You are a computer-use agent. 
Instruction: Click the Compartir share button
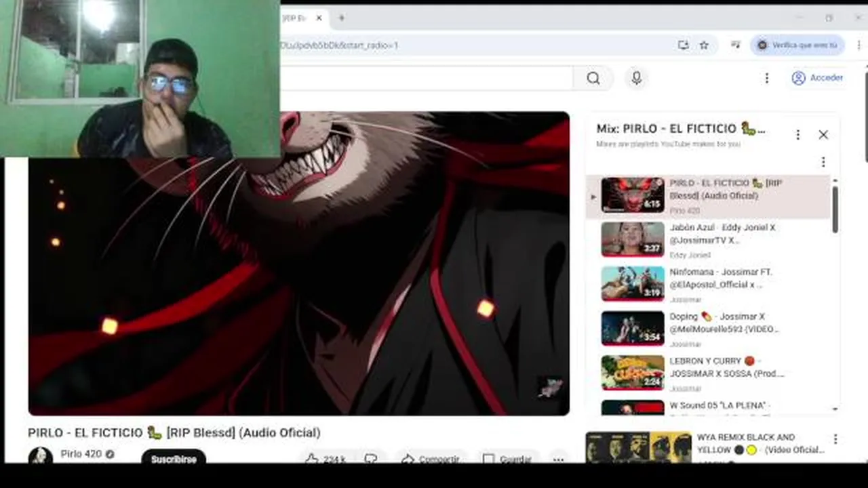431,459
